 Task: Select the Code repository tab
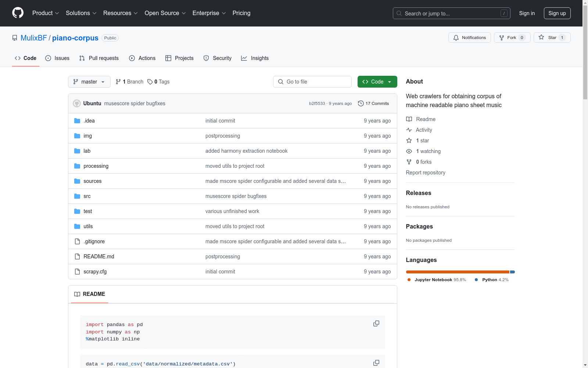(25, 58)
